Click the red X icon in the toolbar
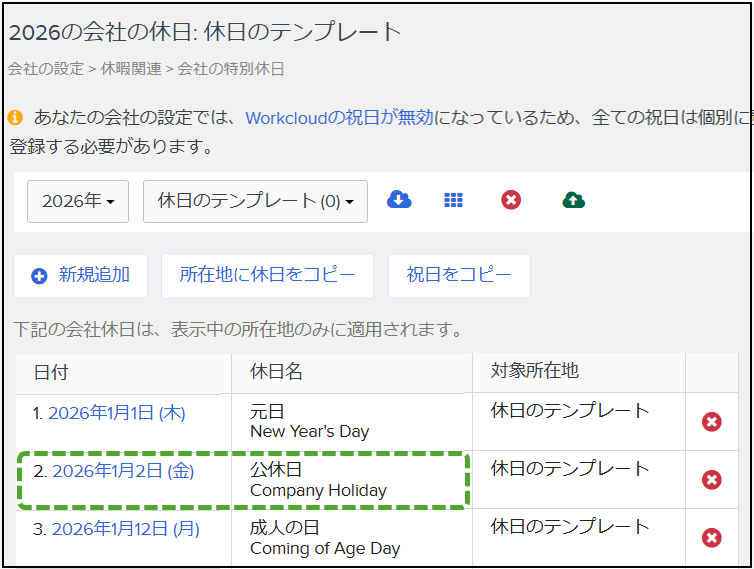This screenshot has height=569, width=754. 511,200
